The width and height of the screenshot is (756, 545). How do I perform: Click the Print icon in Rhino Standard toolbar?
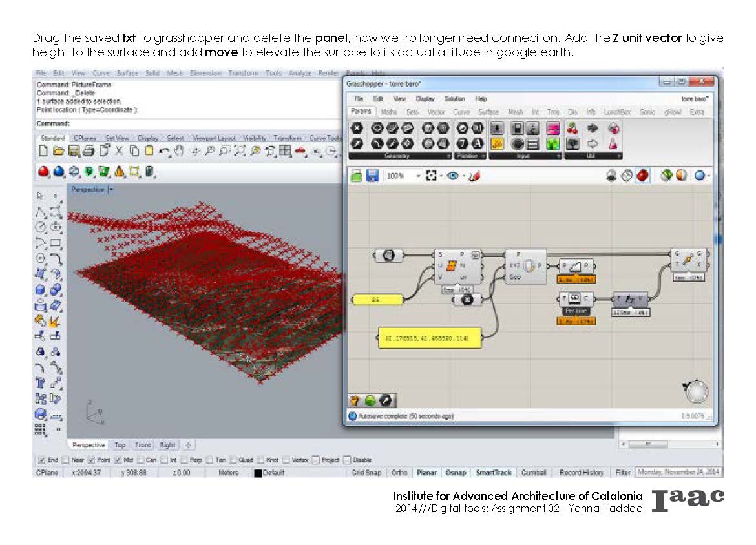[x=89, y=152]
